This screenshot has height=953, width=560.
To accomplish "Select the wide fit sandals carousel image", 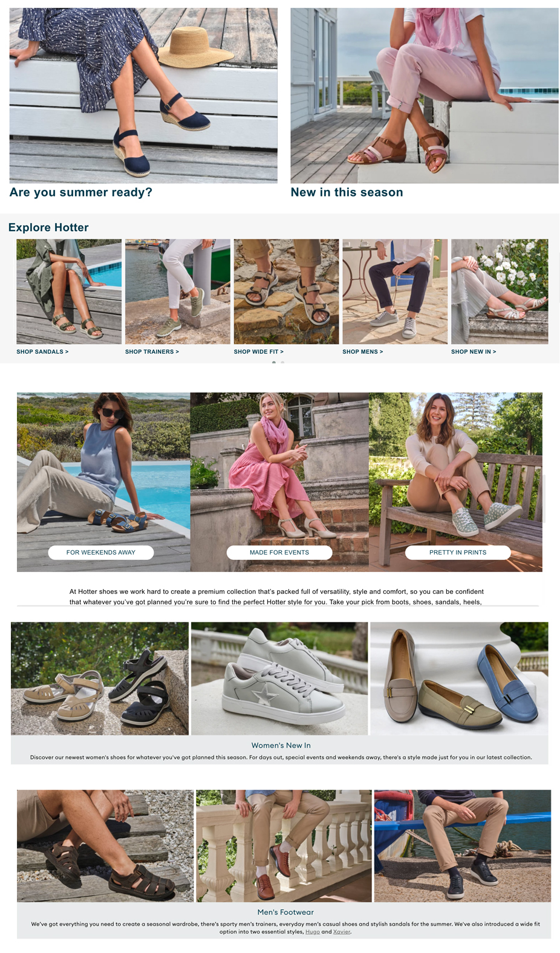I will pos(286,291).
